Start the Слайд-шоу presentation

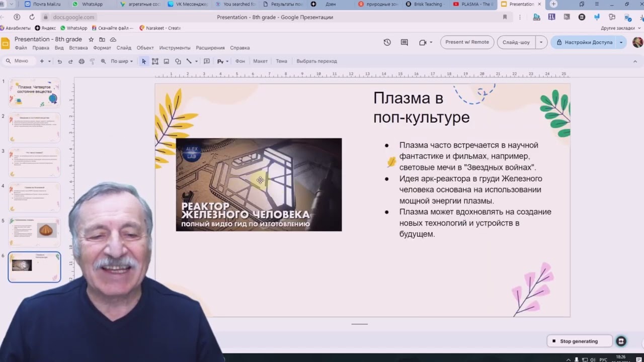tap(516, 42)
